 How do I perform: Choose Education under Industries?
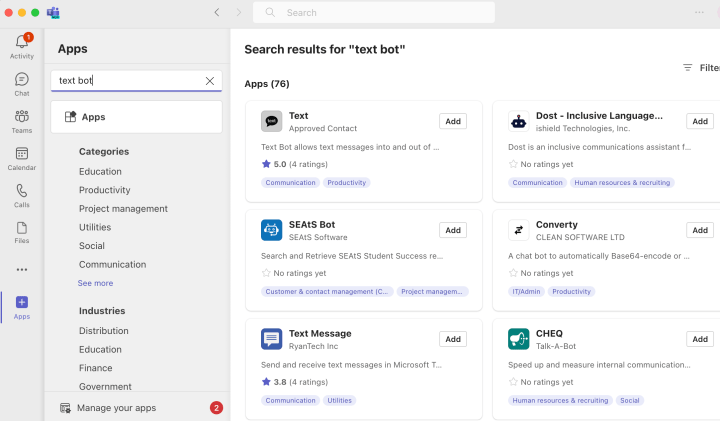100,349
